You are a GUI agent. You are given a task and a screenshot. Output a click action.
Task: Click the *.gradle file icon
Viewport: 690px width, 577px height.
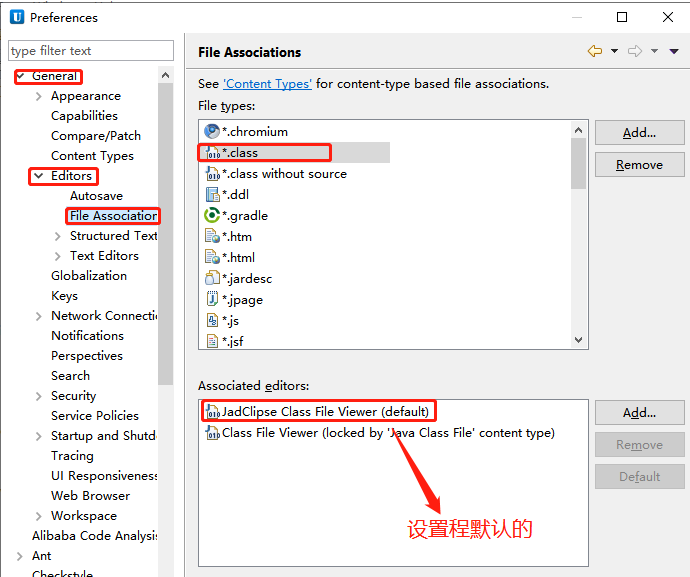[x=212, y=215]
